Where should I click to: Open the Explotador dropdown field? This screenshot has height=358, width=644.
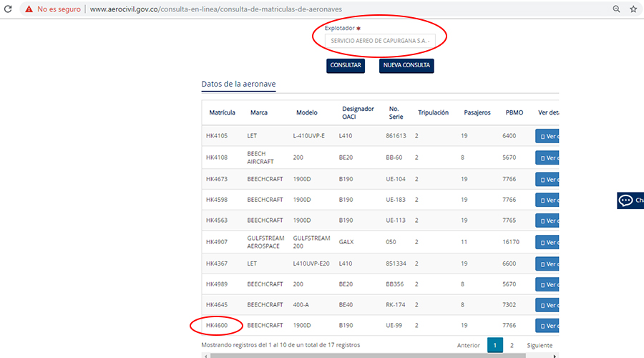[380, 41]
